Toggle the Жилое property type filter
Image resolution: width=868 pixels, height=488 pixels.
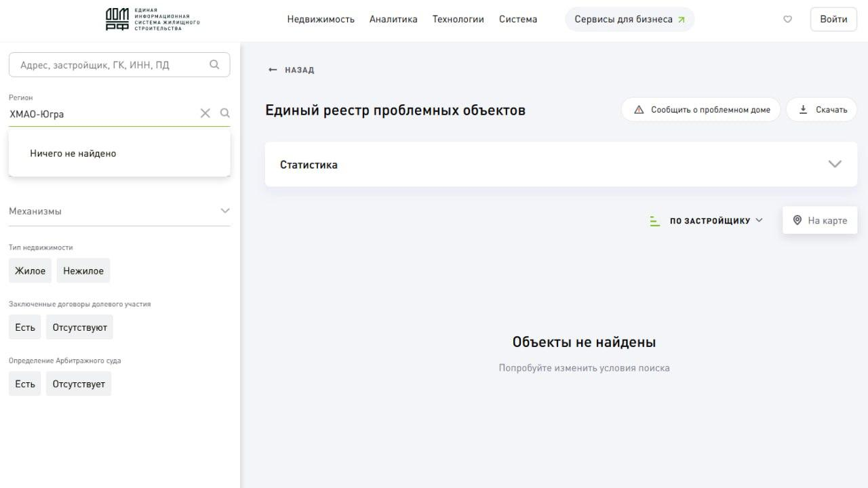point(30,270)
